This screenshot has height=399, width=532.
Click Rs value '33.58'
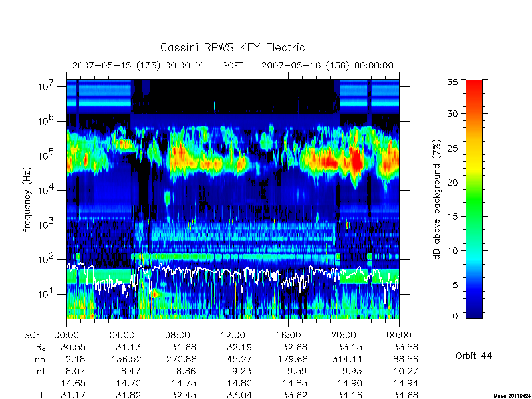point(406,347)
